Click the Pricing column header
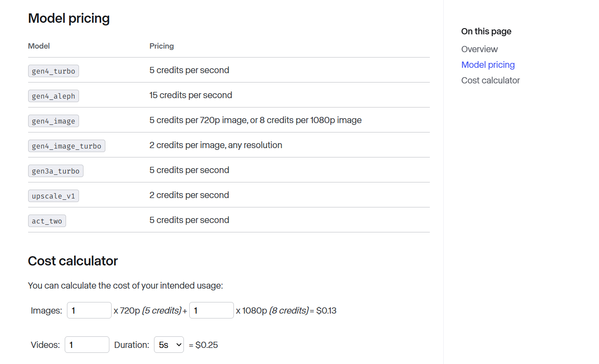This screenshot has height=364, width=599. point(162,46)
